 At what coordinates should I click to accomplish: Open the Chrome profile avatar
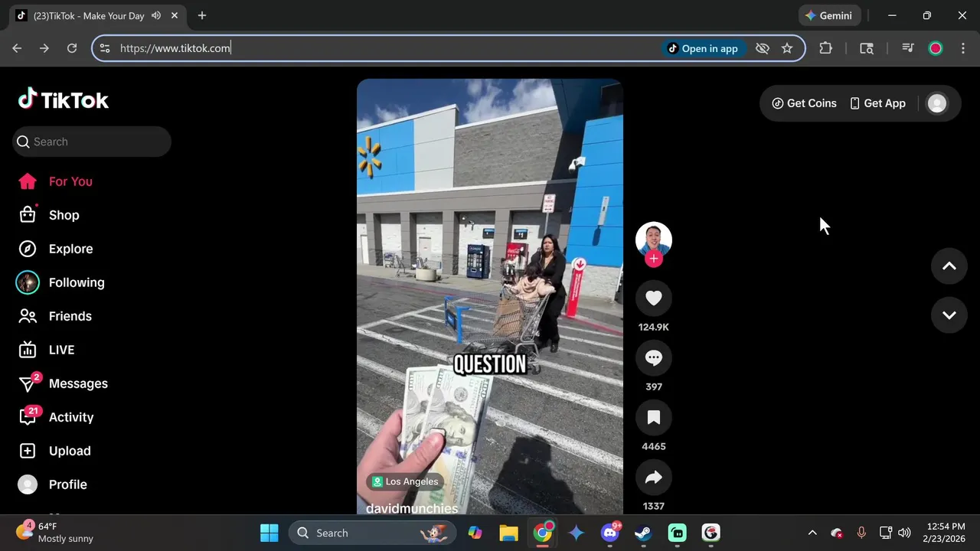click(x=936, y=48)
